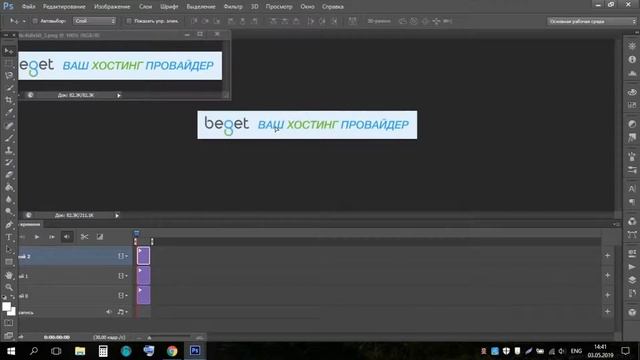Open the Фильтр menu

point(233,7)
